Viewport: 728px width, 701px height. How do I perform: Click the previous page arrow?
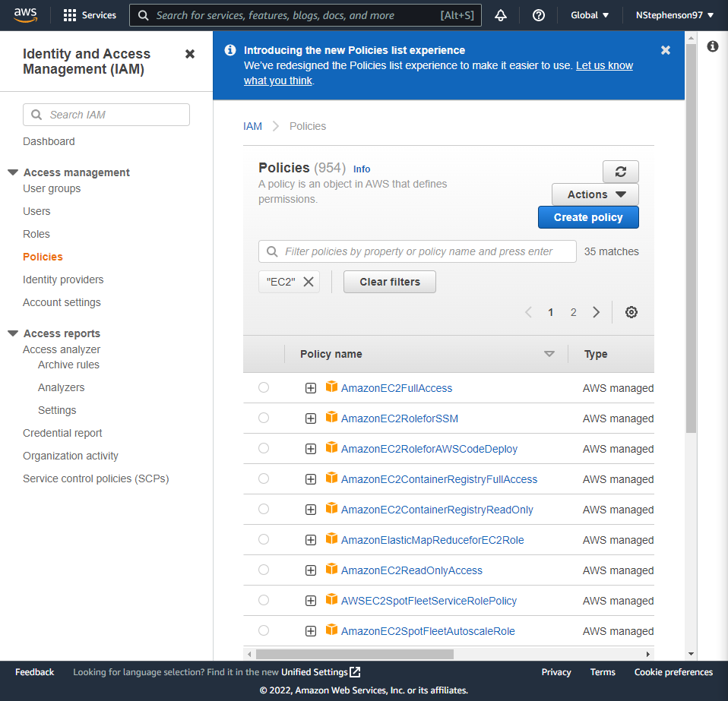point(528,312)
